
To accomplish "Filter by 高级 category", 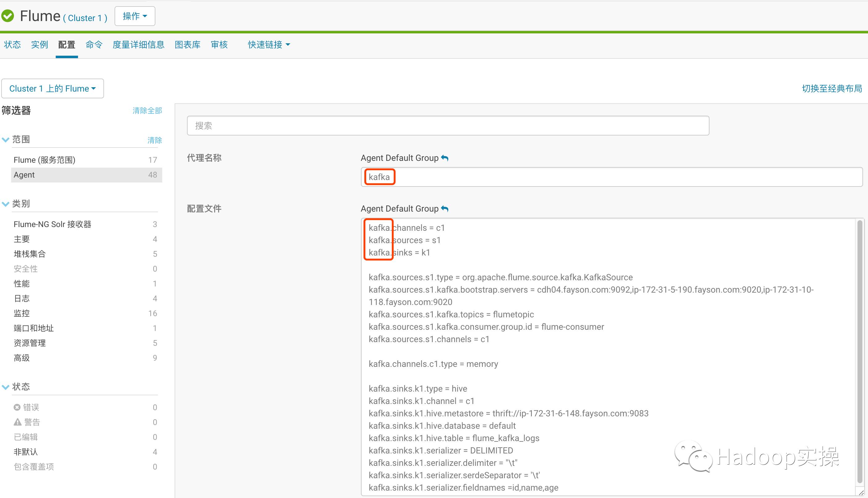I will [x=87, y=358].
